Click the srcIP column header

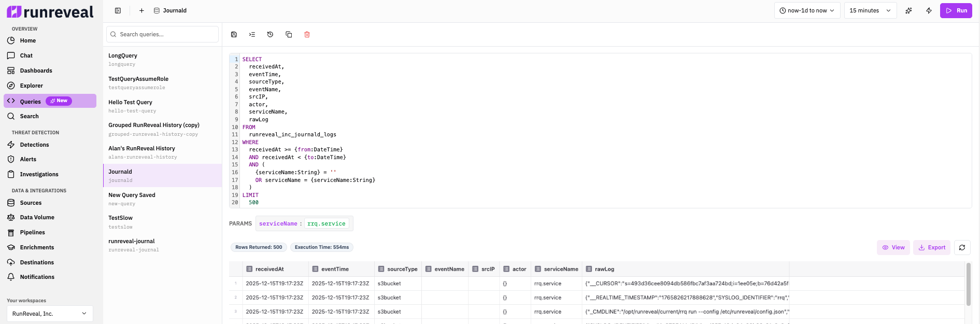click(484, 269)
